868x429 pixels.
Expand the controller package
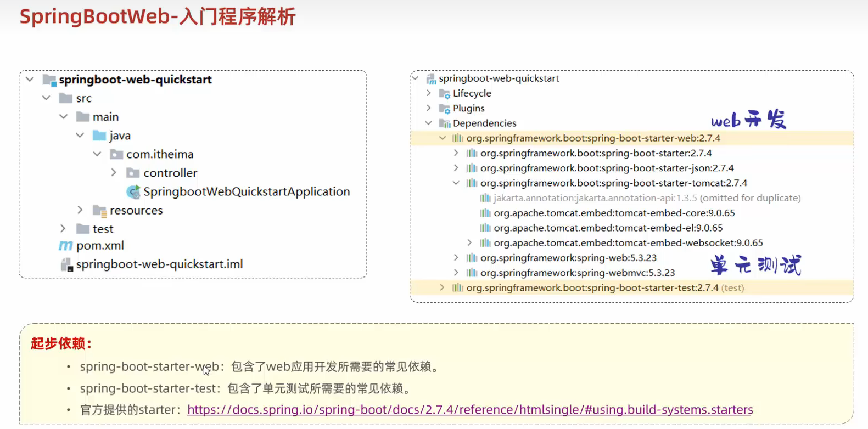pos(114,173)
